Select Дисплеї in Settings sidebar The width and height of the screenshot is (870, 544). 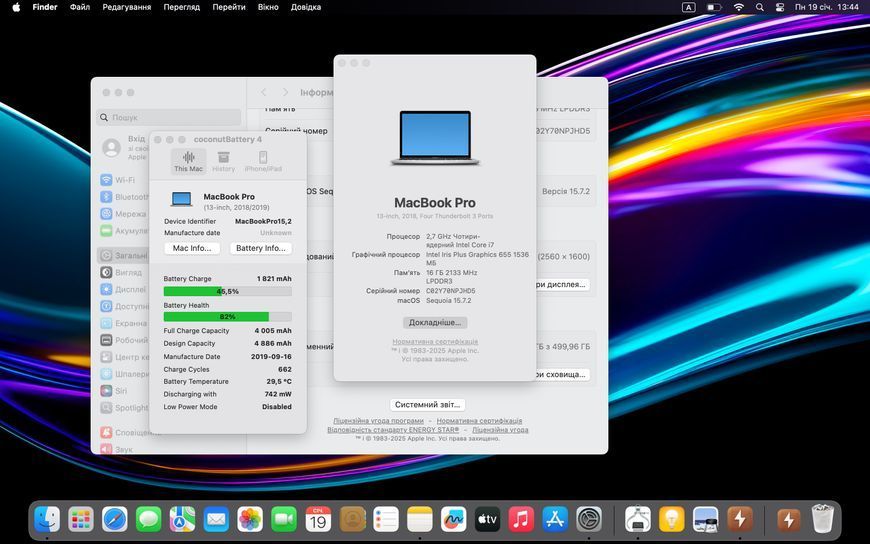123,289
